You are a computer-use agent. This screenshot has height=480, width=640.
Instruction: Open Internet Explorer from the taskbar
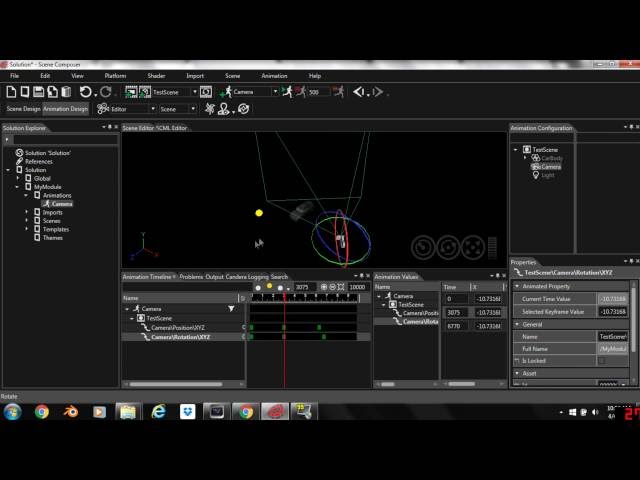coord(158,412)
